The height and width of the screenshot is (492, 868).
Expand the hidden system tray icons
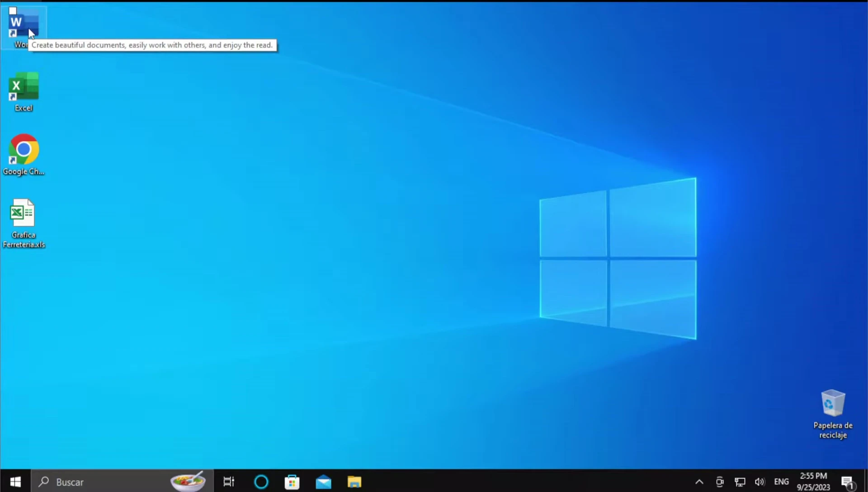point(699,482)
